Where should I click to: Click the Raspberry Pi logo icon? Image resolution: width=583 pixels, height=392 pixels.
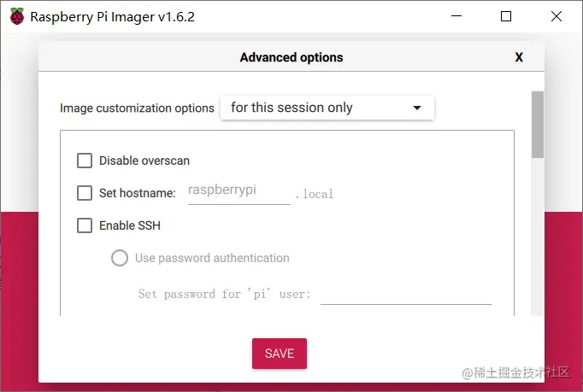click(x=17, y=16)
